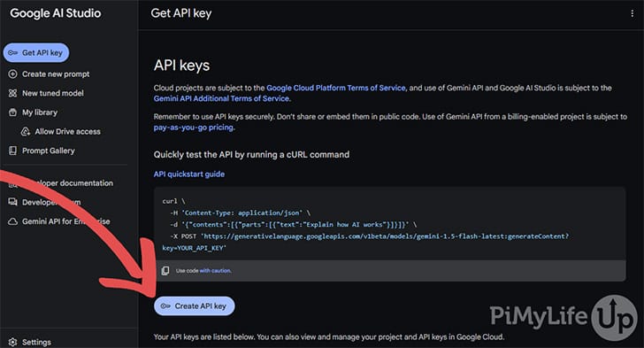Open Prompt Gallery
The image size is (644, 348).
[49, 151]
